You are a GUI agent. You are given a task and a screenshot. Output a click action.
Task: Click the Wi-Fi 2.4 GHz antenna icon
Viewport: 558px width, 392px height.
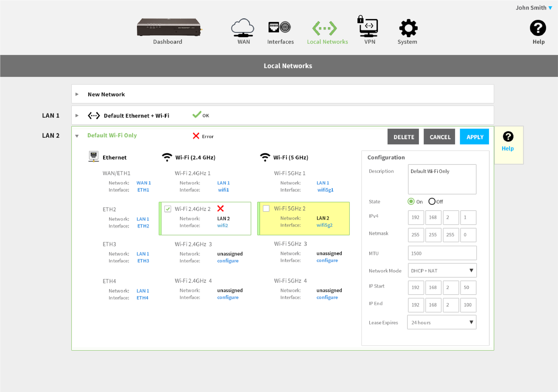click(167, 157)
